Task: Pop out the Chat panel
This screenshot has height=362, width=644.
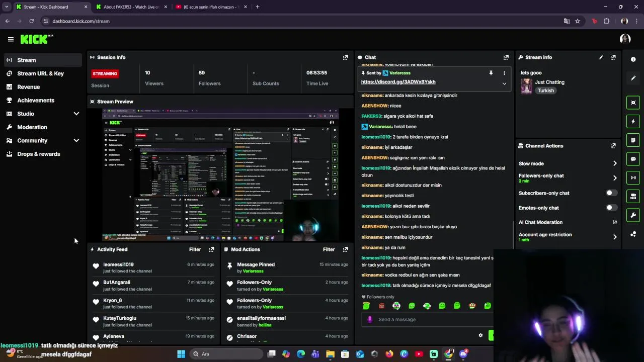Action: [x=506, y=57]
